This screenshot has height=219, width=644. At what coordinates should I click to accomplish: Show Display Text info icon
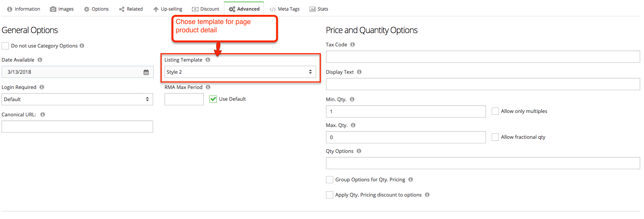point(359,72)
